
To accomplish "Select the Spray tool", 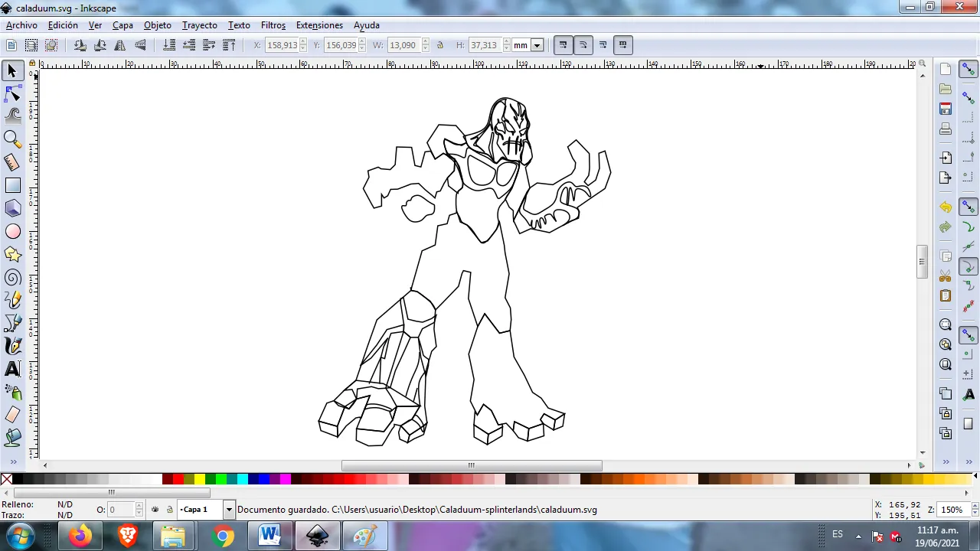I will [x=12, y=392].
